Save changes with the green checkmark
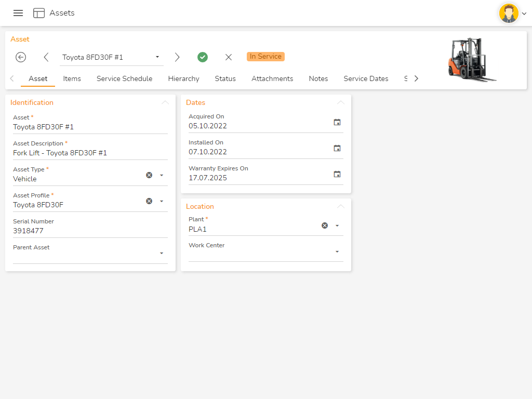The width and height of the screenshot is (532, 399). click(203, 57)
